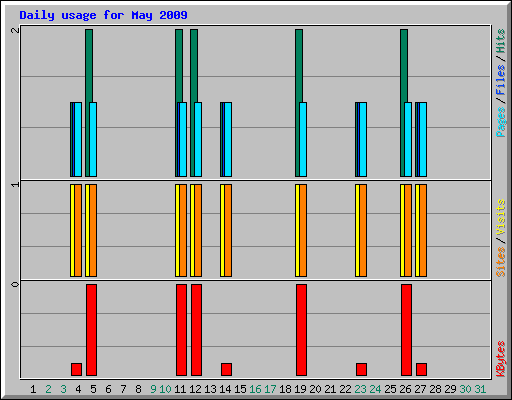This screenshot has height=400, width=512.
Task: Click the yellow Visits bar for day 11
Action: (177, 230)
